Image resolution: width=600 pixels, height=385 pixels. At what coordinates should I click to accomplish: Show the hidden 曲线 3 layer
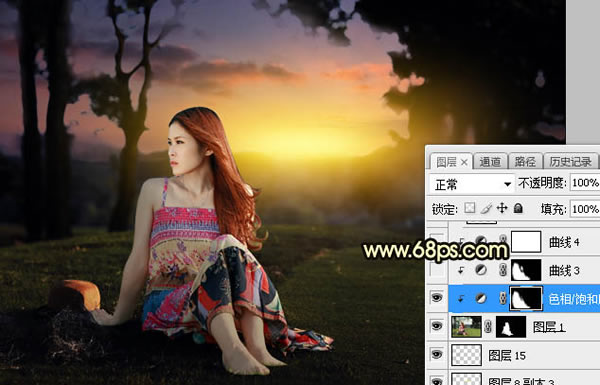pos(437,270)
